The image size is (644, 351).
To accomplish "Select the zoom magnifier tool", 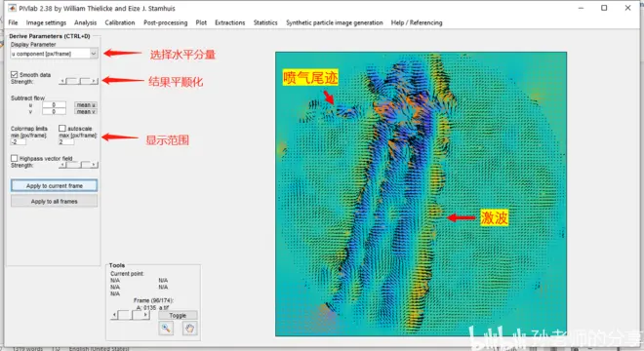I will click(x=166, y=328).
